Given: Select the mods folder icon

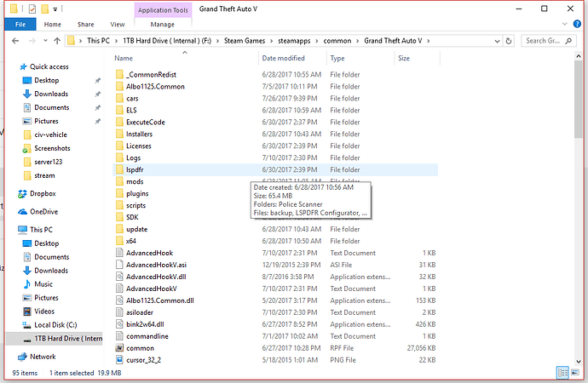Looking at the screenshot, I should pyautogui.click(x=119, y=181).
